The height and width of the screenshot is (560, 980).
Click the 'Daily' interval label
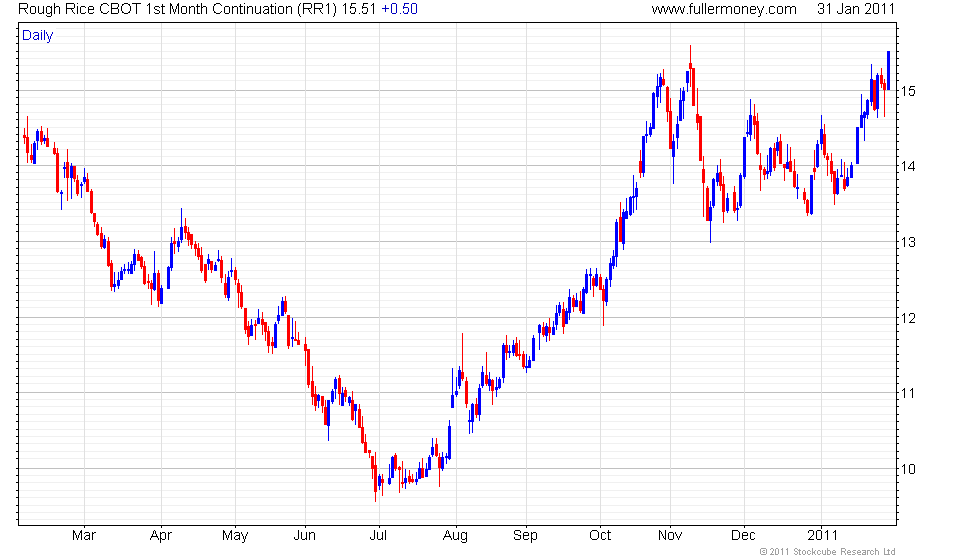[38, 36]
